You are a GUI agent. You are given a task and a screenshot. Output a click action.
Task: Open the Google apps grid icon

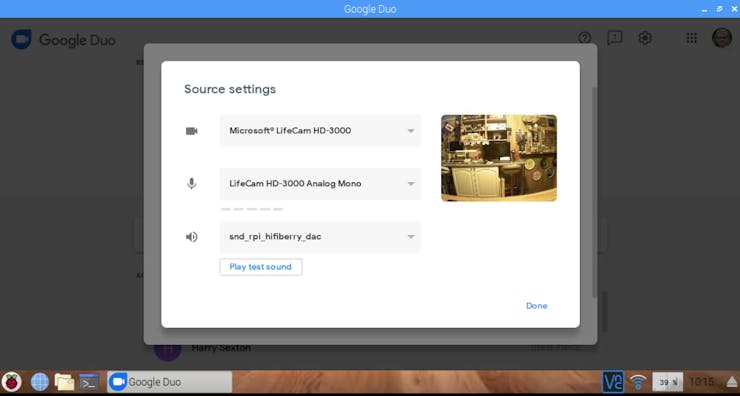pos(691,38)
